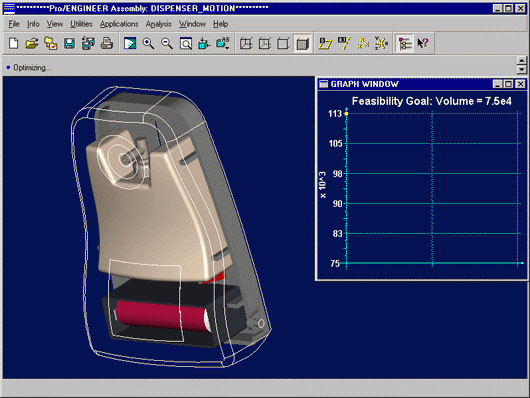Print the model using the printer icon
This screenshot has height=398, width=530.
click(x=107, y=43)
